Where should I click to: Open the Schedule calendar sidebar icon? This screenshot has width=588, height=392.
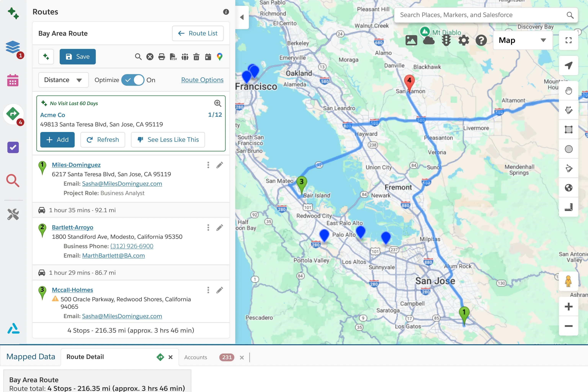13,80
